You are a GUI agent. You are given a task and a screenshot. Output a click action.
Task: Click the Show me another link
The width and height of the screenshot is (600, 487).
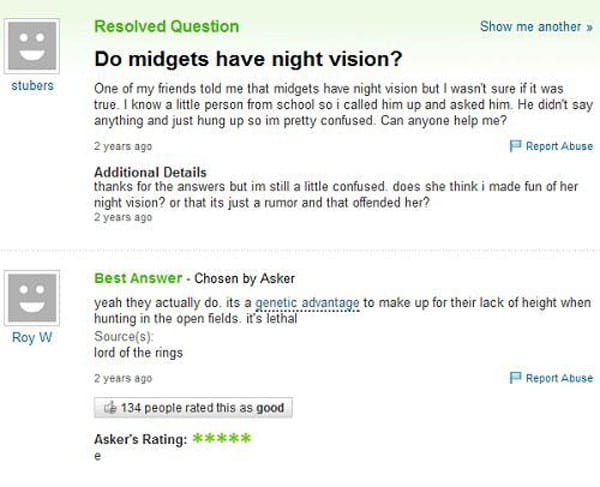[530, 26]
